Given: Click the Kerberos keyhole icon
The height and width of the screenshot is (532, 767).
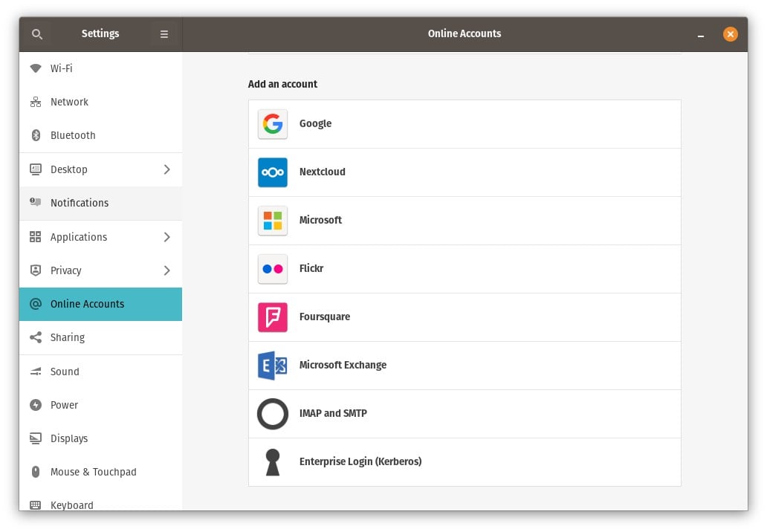Looking at the screenshot, I should pos(273,462).
